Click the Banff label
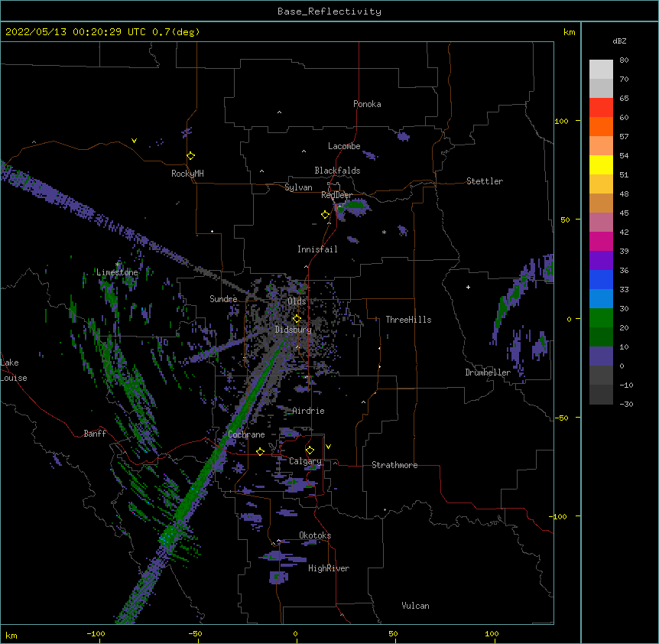659x644 pixels. (95, 434)
